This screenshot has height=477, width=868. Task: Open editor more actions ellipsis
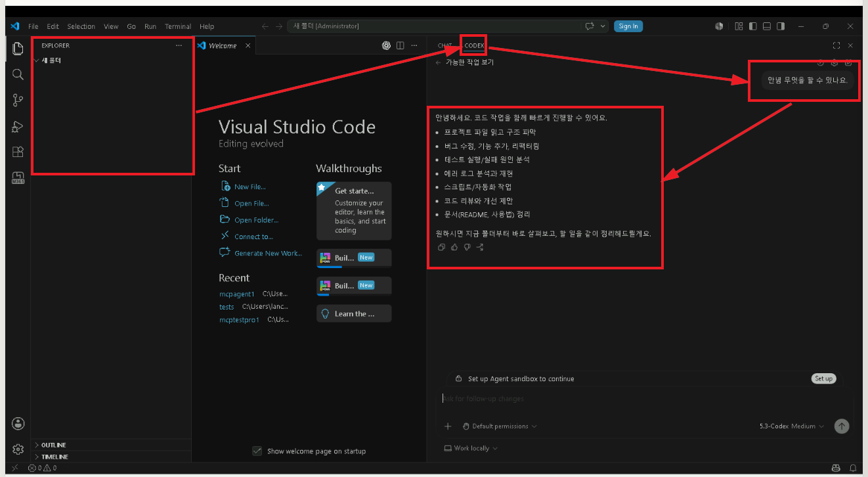[x=414, y=45]
